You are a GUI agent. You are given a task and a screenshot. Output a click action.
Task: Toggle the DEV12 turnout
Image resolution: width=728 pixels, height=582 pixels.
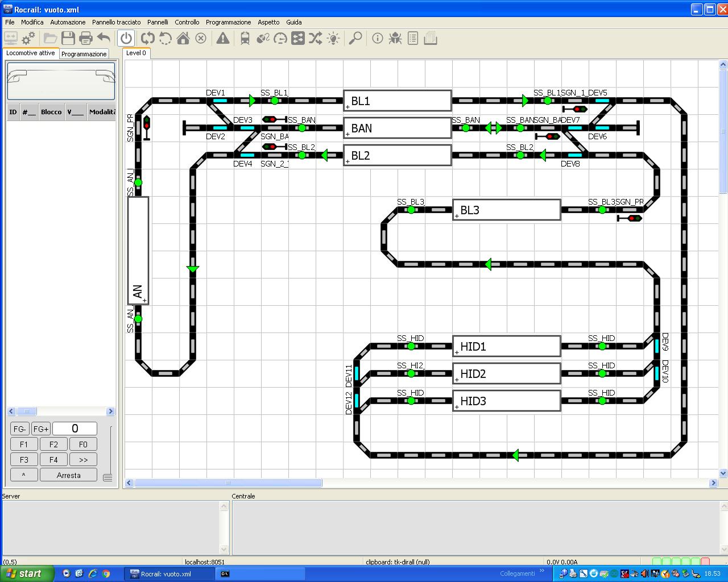pyautogui.click(x=357, y=401)
